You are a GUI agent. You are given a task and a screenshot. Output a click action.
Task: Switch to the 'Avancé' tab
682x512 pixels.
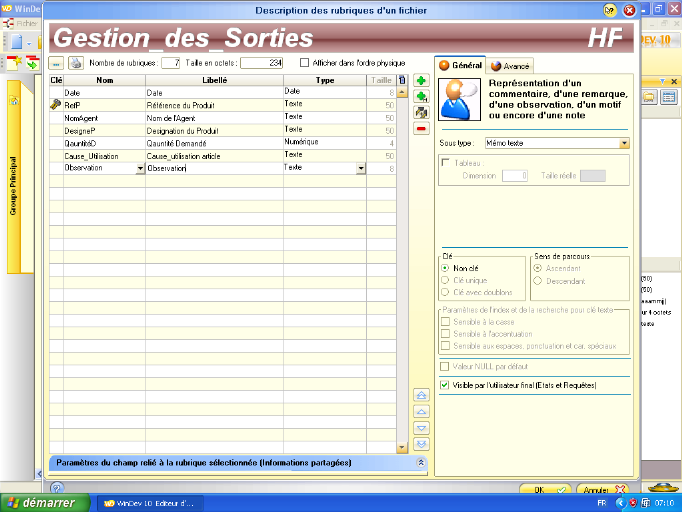[510, 65]
